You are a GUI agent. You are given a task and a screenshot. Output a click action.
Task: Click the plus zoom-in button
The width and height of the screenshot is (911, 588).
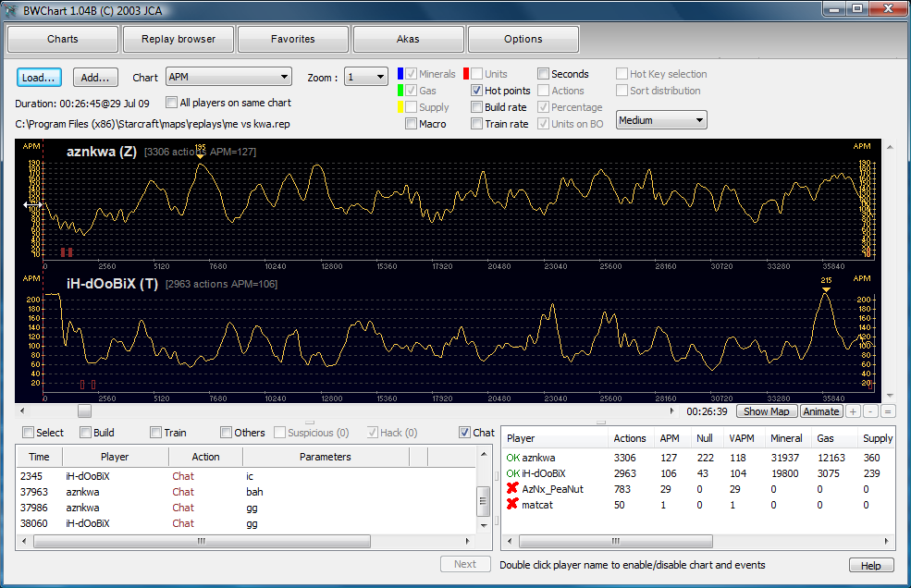click(853, 411)
